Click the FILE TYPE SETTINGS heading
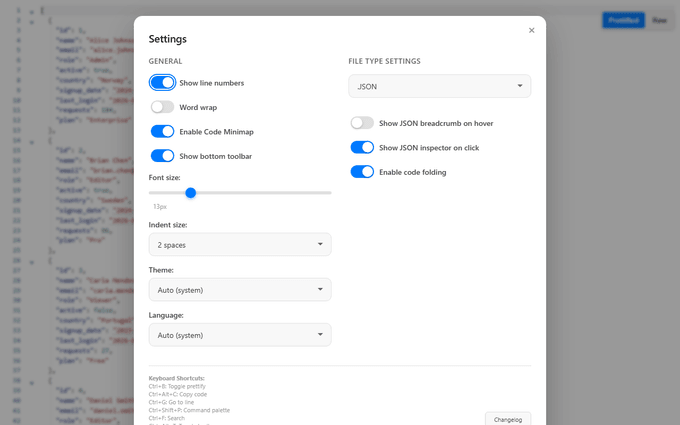 coord(384,61)
